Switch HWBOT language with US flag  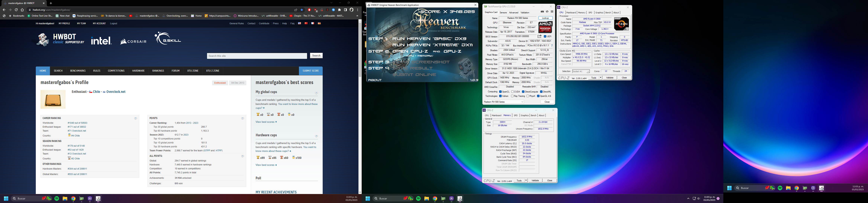[x=300, y=23]
